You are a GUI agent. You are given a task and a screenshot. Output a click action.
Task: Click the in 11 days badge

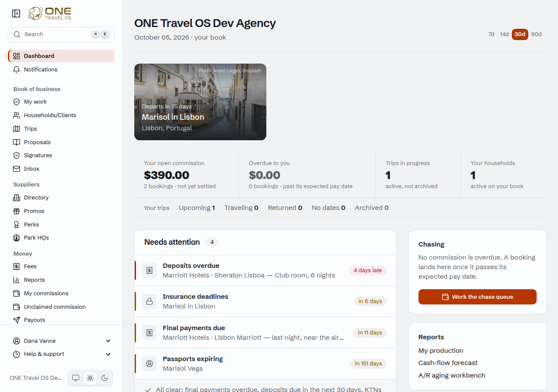pos(370,333)
